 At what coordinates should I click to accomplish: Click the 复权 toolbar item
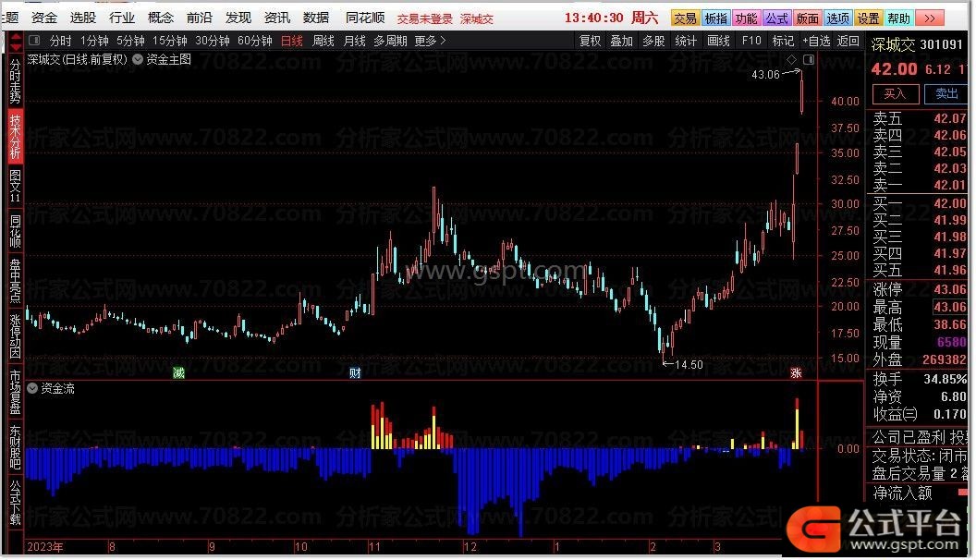(590, 41)
